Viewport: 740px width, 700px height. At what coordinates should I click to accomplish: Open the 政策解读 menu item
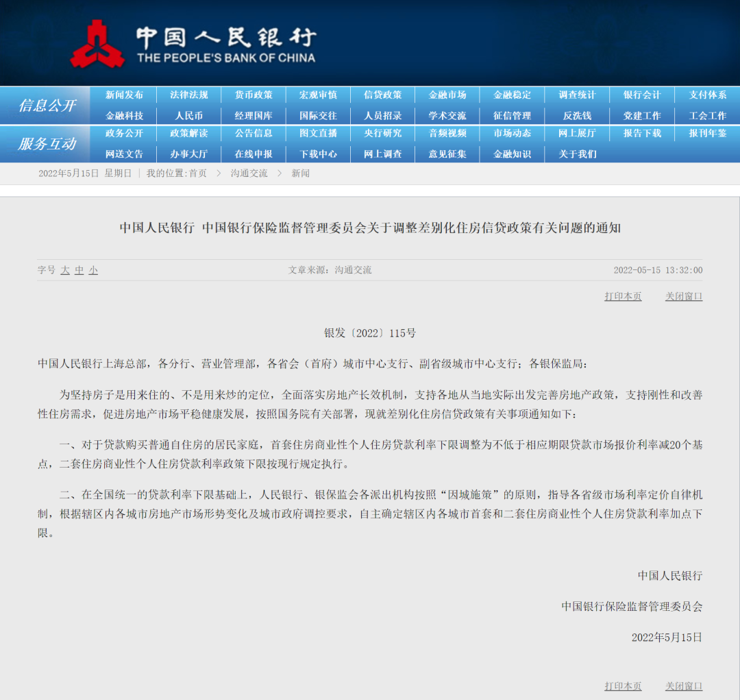(189, 133)
